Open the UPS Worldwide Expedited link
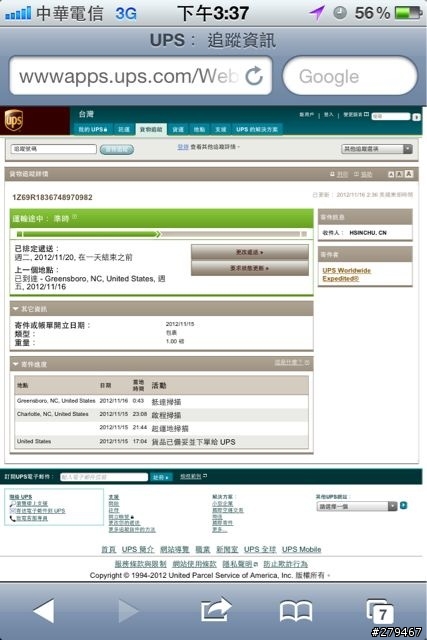This screenshot has width=427, height=640. click(x=346, y=274)
